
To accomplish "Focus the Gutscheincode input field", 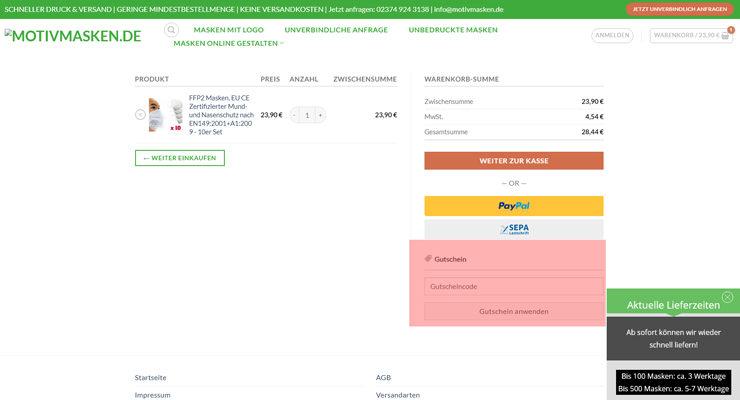I will [x=513, y=286].
